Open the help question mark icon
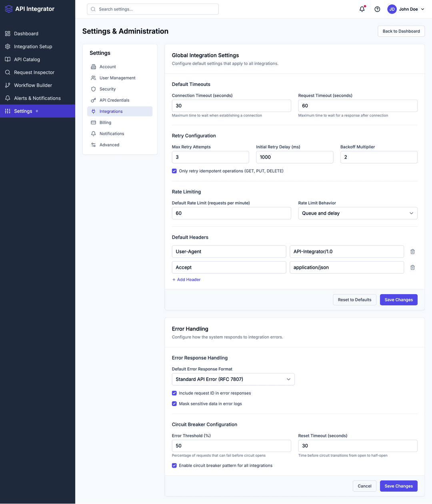Image resolution: width=432 pixels, height=504 pixels. 377,9
